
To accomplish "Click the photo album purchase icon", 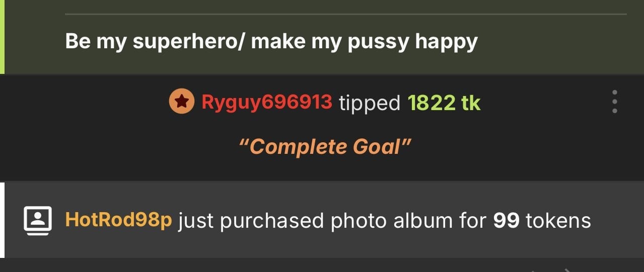I will (x=38, y=220).
